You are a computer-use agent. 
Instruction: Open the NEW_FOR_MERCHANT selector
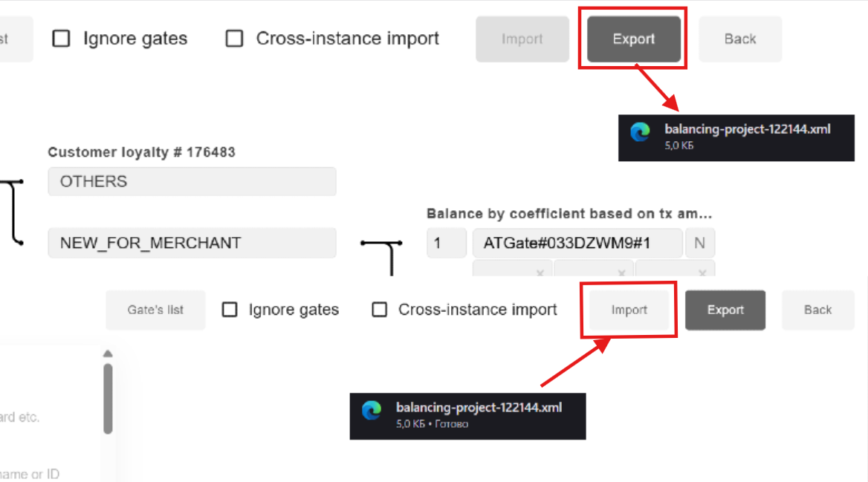coord(192,243)
